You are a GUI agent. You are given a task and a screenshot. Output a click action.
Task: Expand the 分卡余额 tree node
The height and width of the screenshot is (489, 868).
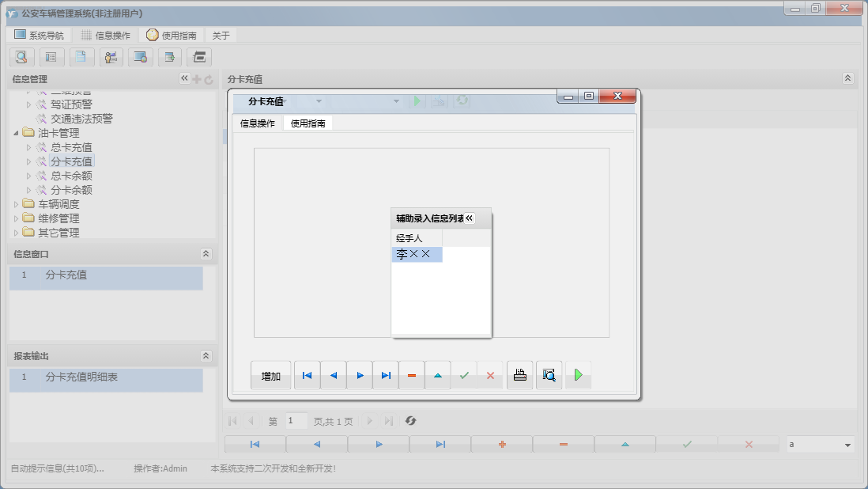(x=28, y=190)
